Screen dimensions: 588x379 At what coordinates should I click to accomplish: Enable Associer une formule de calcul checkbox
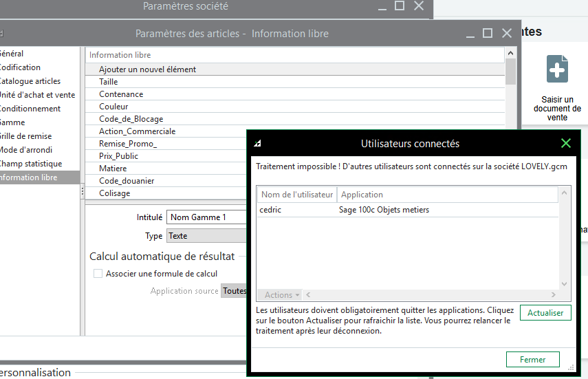pos(98,274)
